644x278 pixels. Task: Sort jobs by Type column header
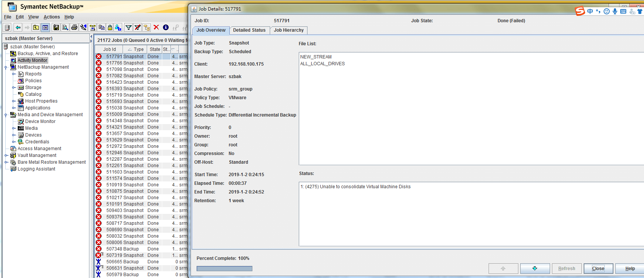point(136,49)
